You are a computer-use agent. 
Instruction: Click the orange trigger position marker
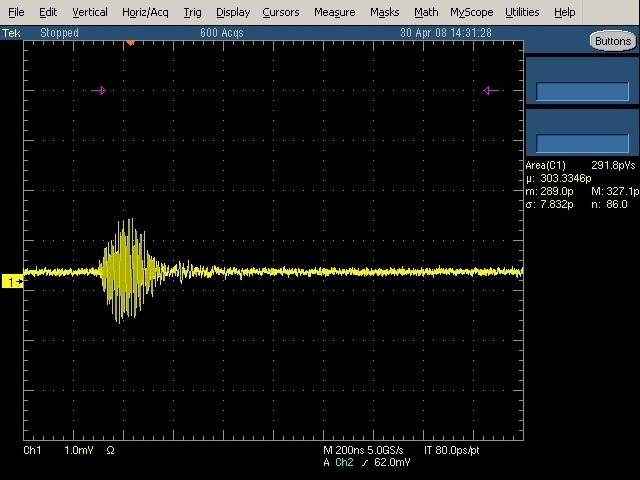[x=129, y=43]
